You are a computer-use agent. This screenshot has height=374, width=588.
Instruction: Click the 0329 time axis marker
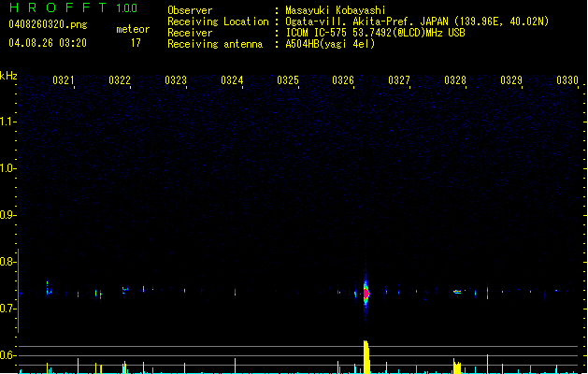(511, 80)
